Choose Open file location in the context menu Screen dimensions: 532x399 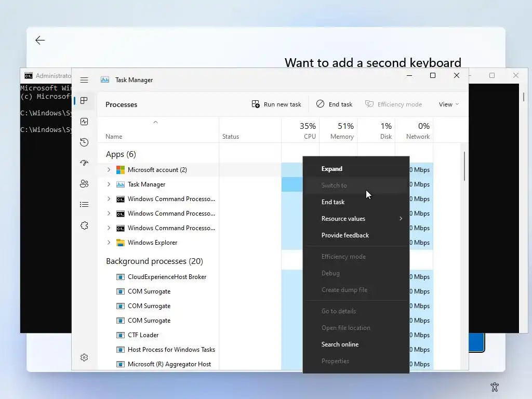click(x=356, y=328)
